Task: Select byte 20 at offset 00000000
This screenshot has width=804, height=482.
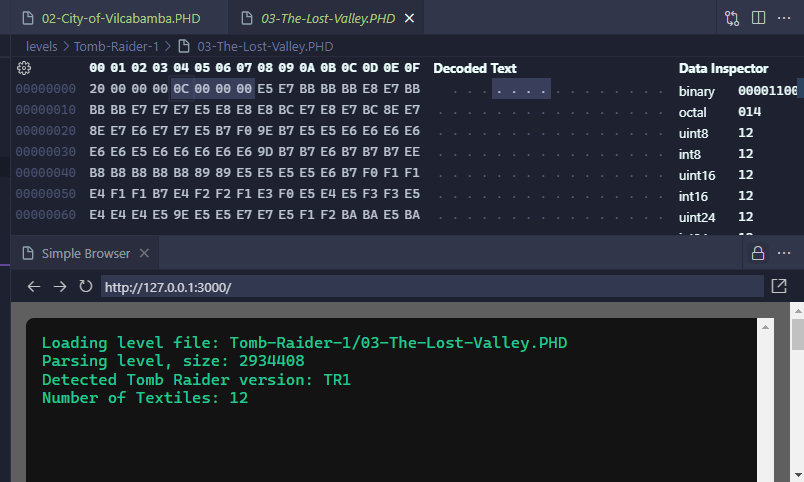Action: click(97, 89)
